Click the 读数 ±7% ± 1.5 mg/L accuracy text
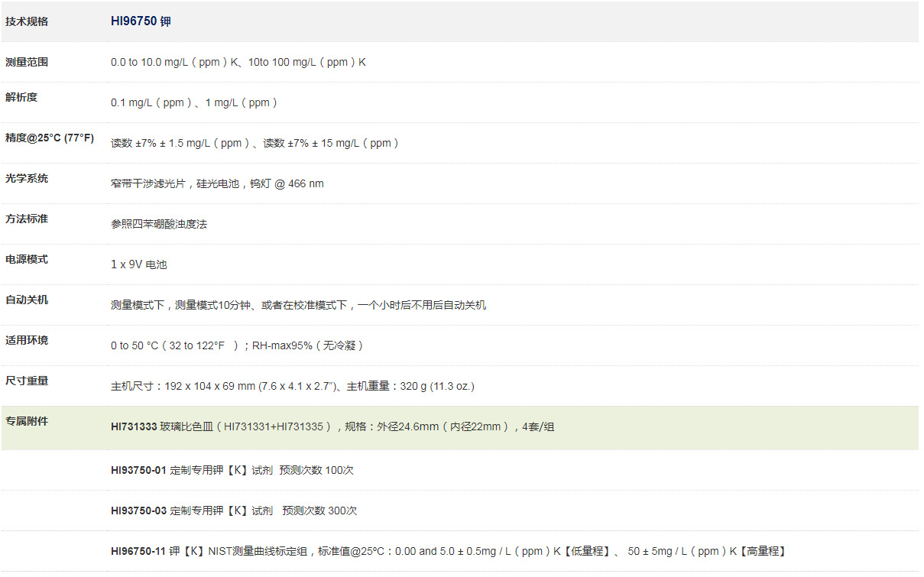This screenshot has width=924, height=577. click(255, 143)
